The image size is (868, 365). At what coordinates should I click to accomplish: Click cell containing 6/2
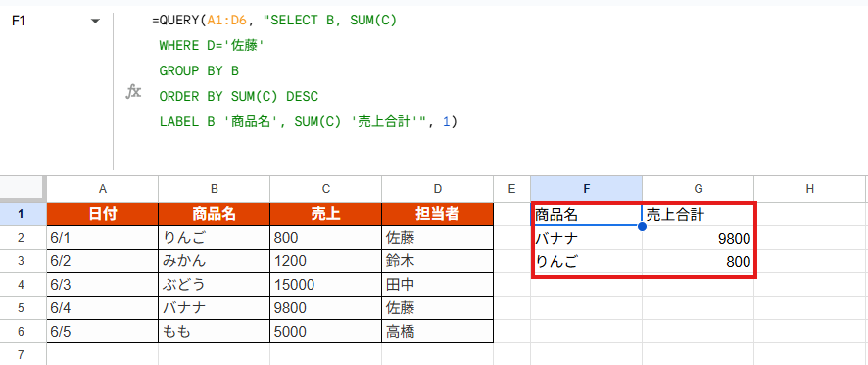[x=103, y=261]
